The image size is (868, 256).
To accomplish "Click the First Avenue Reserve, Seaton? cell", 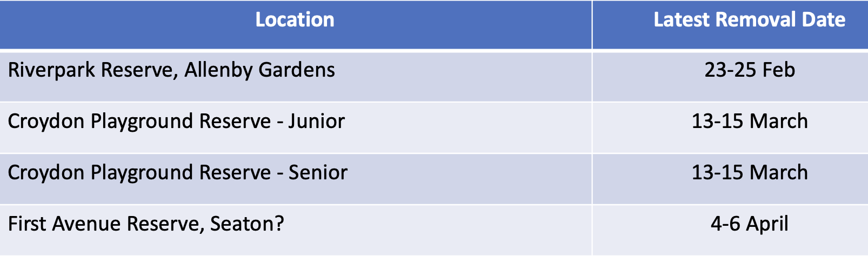I will tap(296, 230).
